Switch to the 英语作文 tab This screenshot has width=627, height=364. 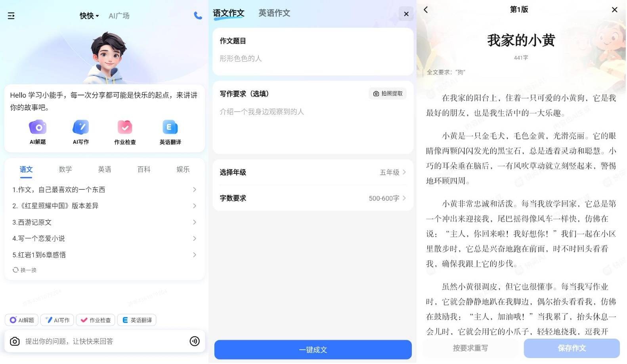pos(274,13)
